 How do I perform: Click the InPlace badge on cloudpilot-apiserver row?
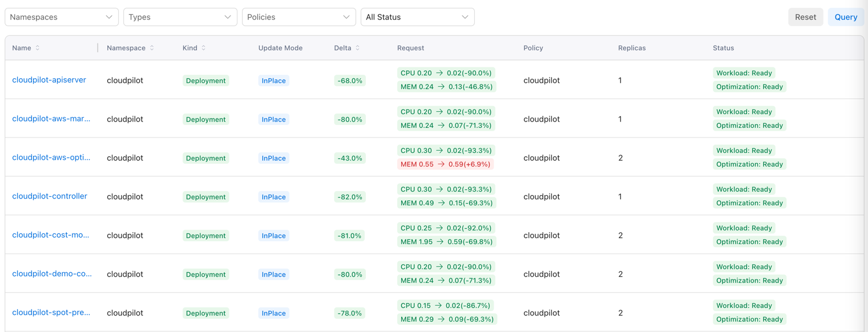click(x=273, y=80)
